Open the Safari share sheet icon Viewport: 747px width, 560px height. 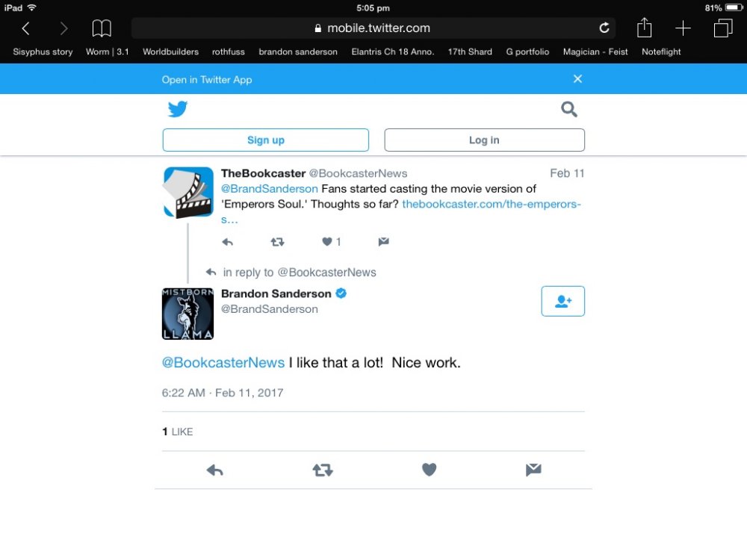point(644,27)
